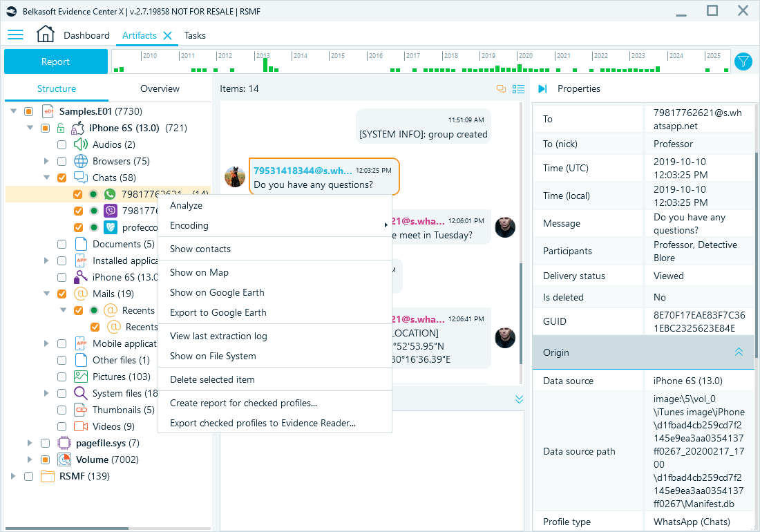Select Show on Google Earth menu item
Viewport: 760px width, 532px height.
tap(217, 292)
